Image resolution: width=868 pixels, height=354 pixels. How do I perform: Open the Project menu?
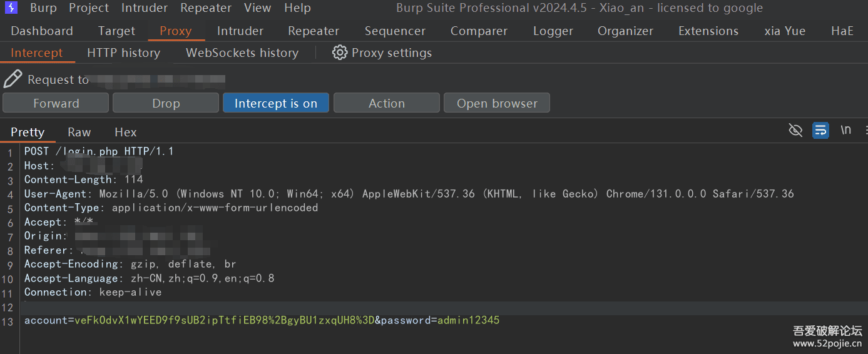coord(89,8)
